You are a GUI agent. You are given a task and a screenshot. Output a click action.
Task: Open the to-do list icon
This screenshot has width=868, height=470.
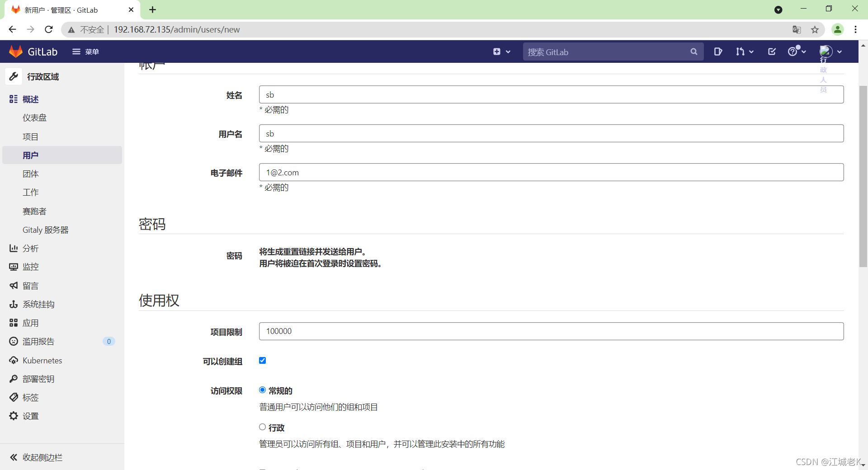pos(772,52)
